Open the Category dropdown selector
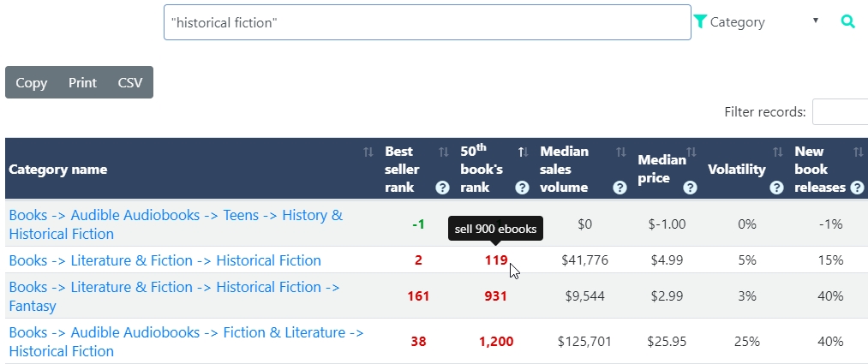 pos(764,22)
